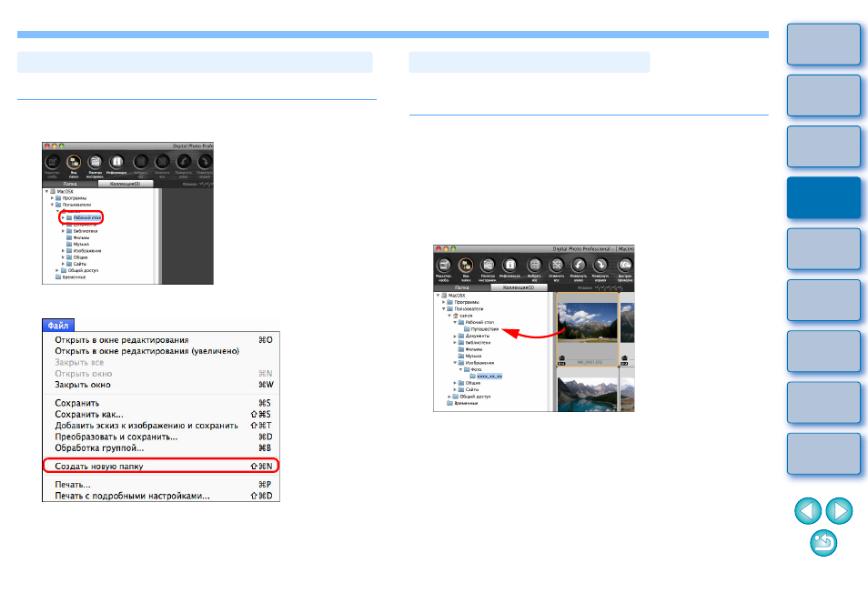Open the Файл menu
Viewport: 868px width, 613px height.
tap(58, 326)
